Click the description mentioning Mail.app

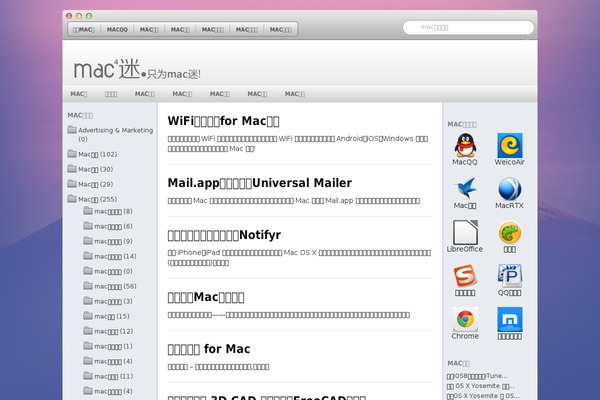point(293,201)
